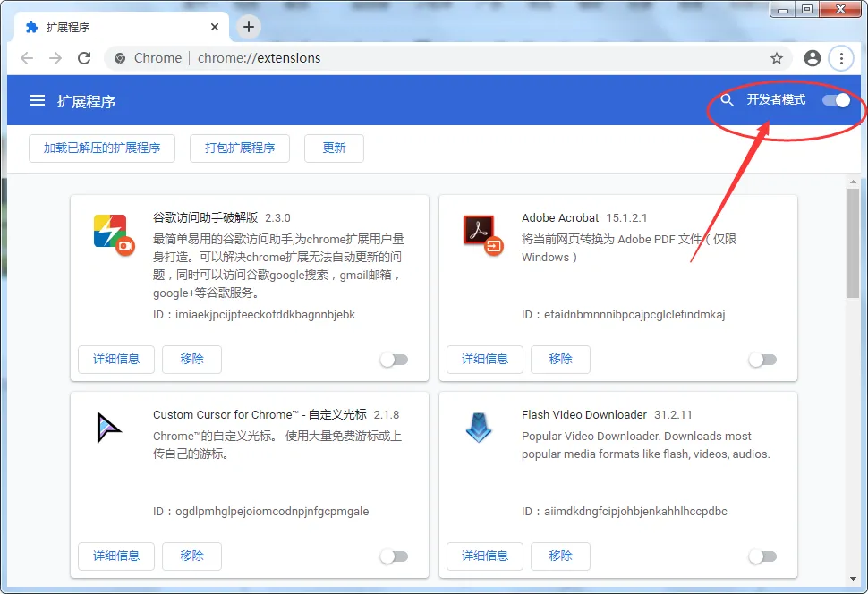This screenshot has width=868, height=594.
Task: Maximize the Chrome window
Action: pos(807,10)
